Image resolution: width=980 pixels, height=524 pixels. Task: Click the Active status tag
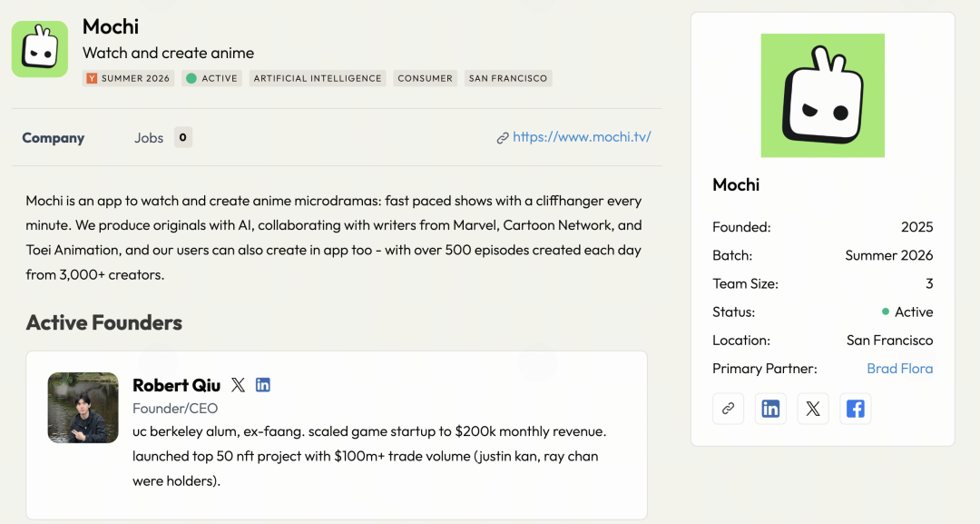click(x=211, y=78)
